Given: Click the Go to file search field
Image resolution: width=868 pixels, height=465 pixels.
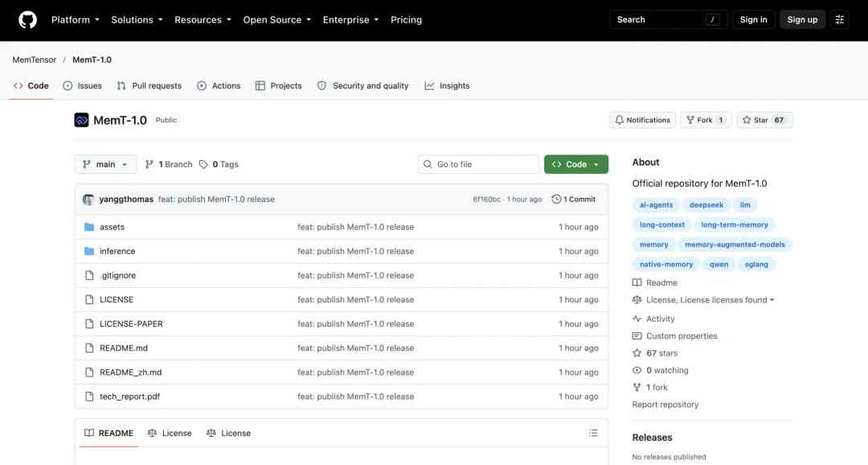Looking at the screenshot, I should point(478,164).
